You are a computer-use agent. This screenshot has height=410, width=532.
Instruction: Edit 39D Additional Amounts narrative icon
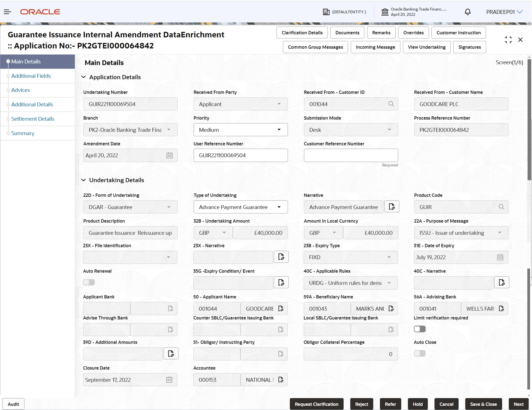pos(171,354)
